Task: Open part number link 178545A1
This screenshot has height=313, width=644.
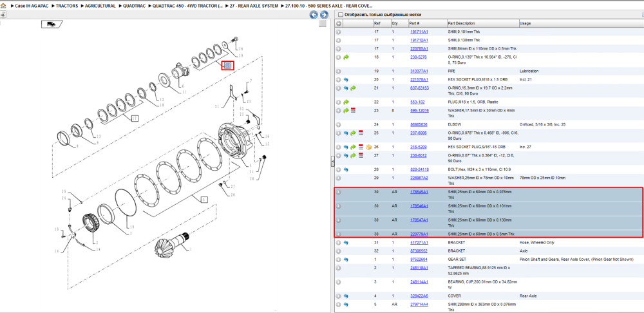Action: (419, 192)
